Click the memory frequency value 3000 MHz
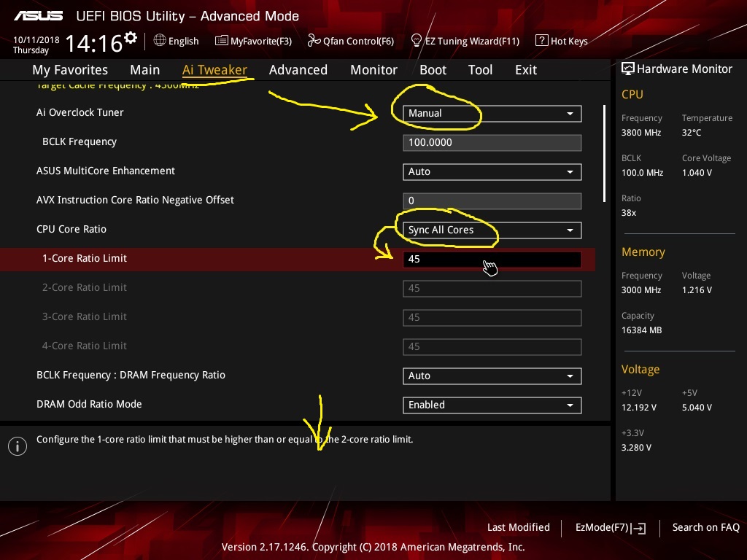Viewport: 747px width, 560px height. pos(641,290)
